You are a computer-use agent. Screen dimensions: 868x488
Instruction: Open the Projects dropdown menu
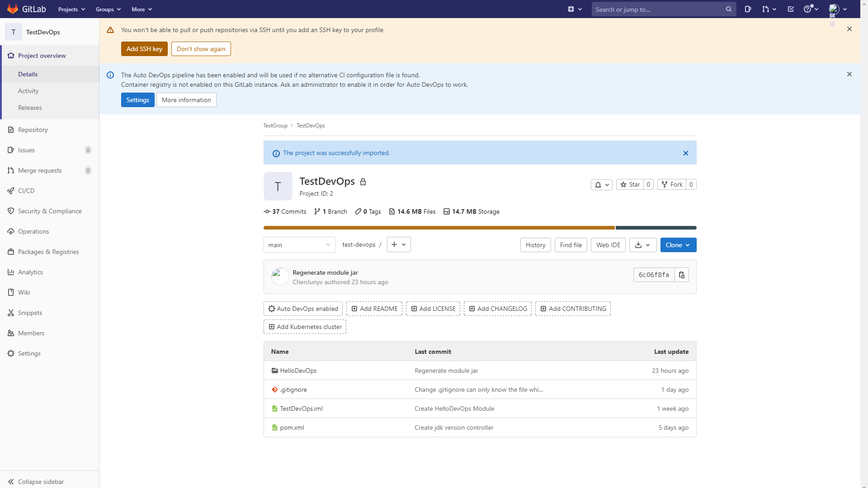pos(71,9)
